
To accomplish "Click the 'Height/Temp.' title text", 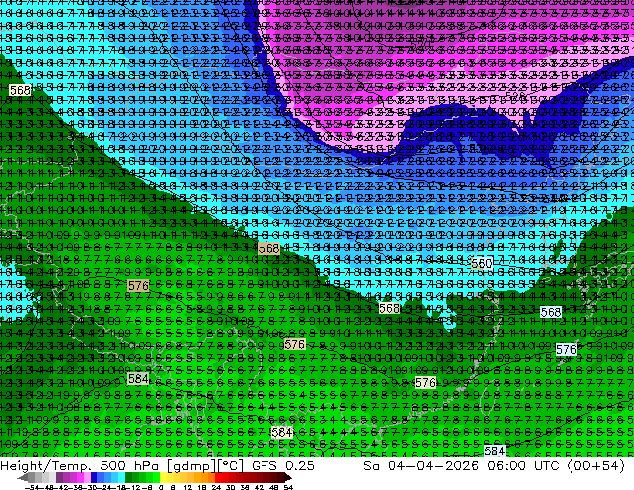I will (46, 465).
